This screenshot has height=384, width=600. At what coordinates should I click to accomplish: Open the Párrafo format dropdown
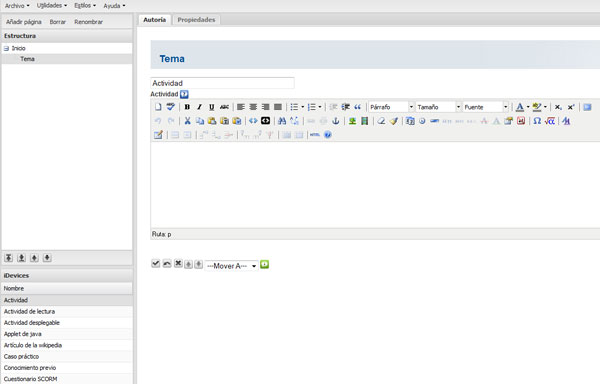tap(391, 107)
